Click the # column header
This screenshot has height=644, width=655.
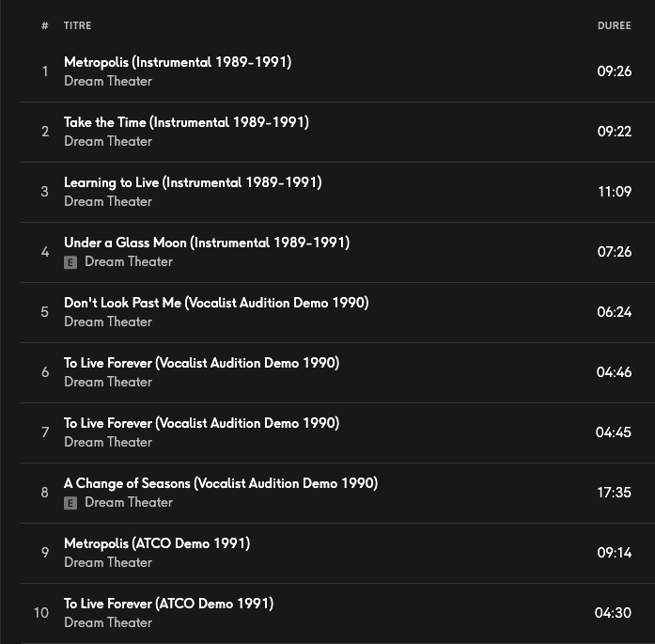pos(44,25)
